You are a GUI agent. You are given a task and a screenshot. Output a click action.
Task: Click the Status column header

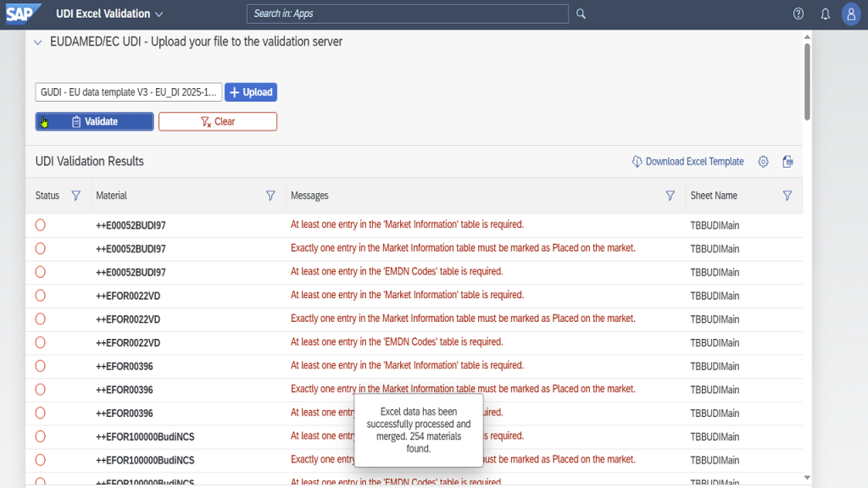(x=47, y=196)
